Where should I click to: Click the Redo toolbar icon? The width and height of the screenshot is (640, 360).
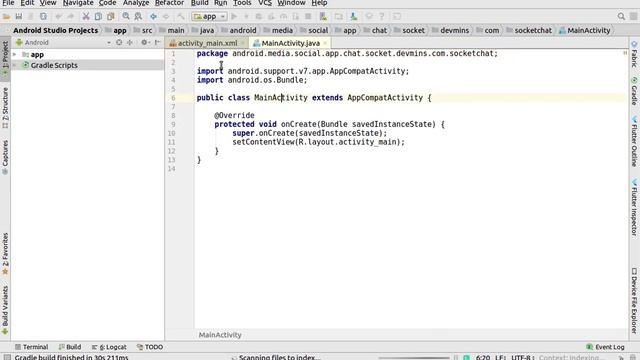pyautogui.click(x=71, y=17)
